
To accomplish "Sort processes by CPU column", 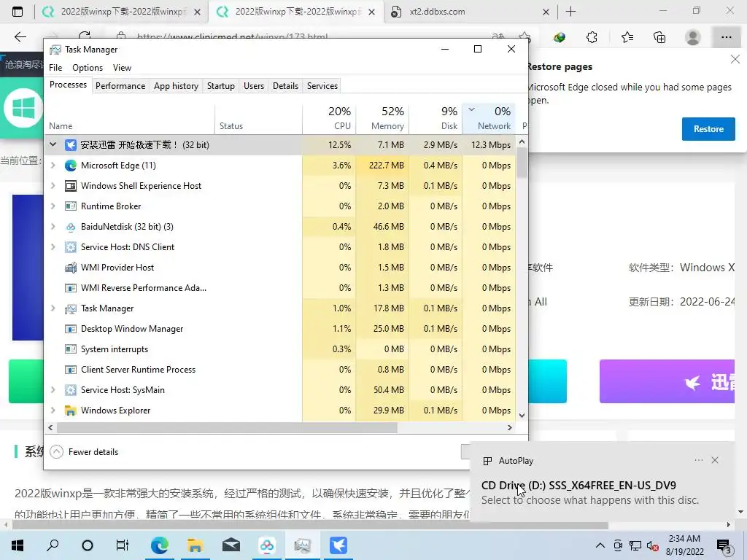I will pyautogui.click(x=329, y=118).
